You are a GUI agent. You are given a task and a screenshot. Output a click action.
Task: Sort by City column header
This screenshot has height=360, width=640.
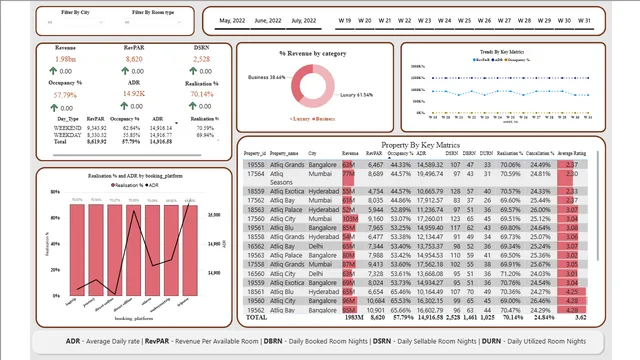[x=312, y=153]
